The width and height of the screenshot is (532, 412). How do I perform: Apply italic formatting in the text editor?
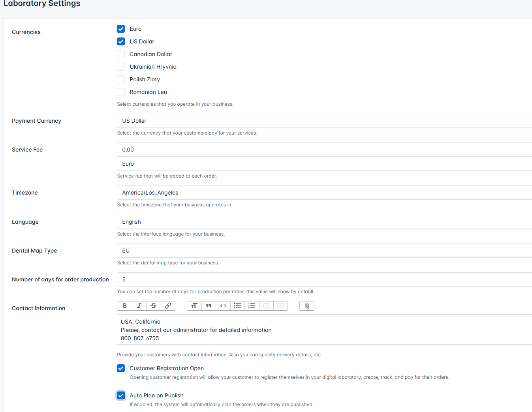pos(139,305)
